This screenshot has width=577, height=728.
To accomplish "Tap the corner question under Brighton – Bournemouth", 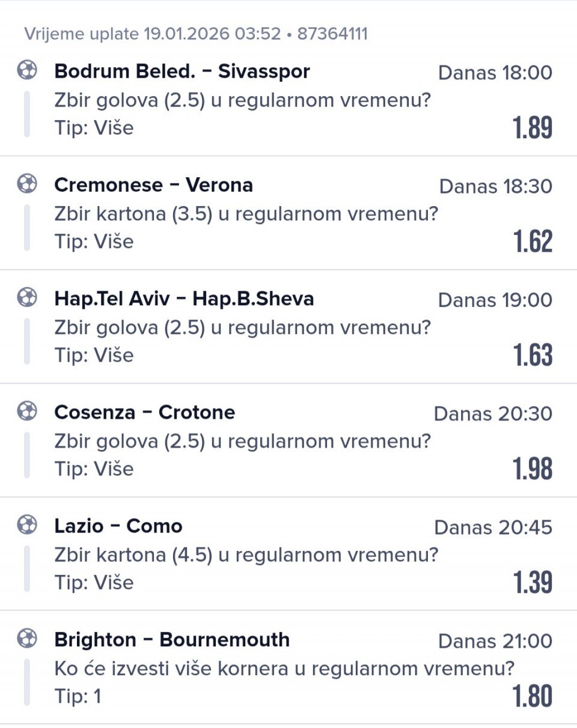I will click(284, 668).
